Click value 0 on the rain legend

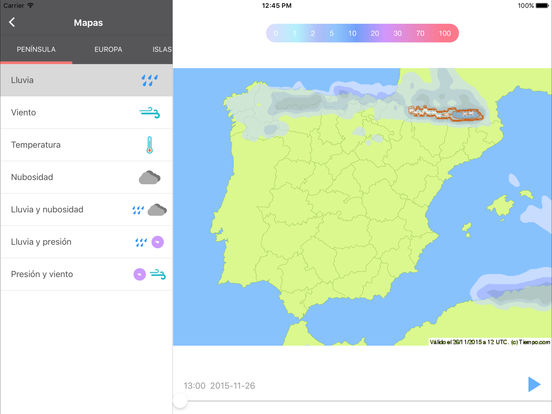276,33
